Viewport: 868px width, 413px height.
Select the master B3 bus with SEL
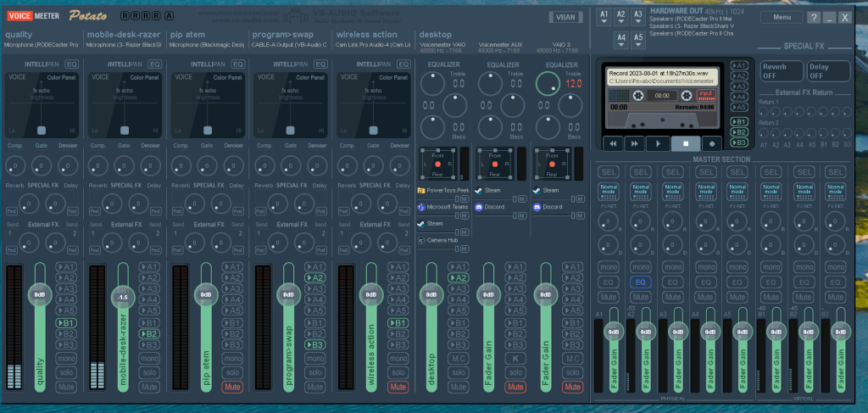pos(835,172)
